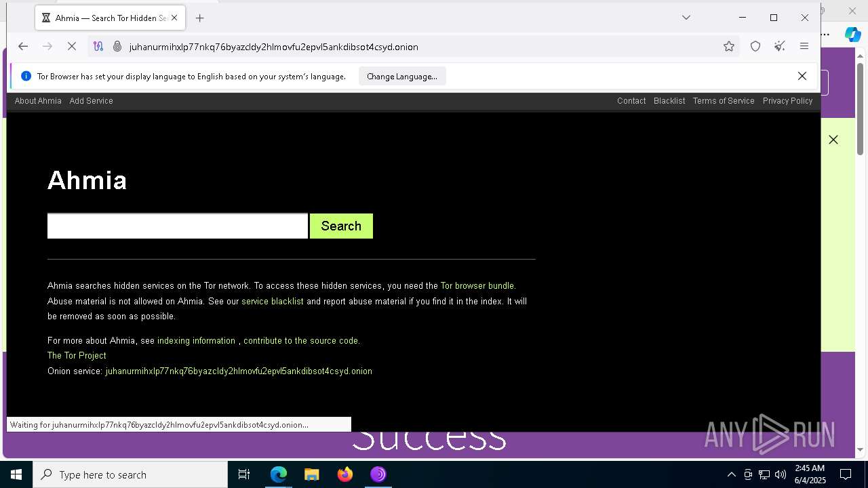Open File Explorer from taskbar
The height and width of the screenshot is (488, 868).
coord(312,474)
